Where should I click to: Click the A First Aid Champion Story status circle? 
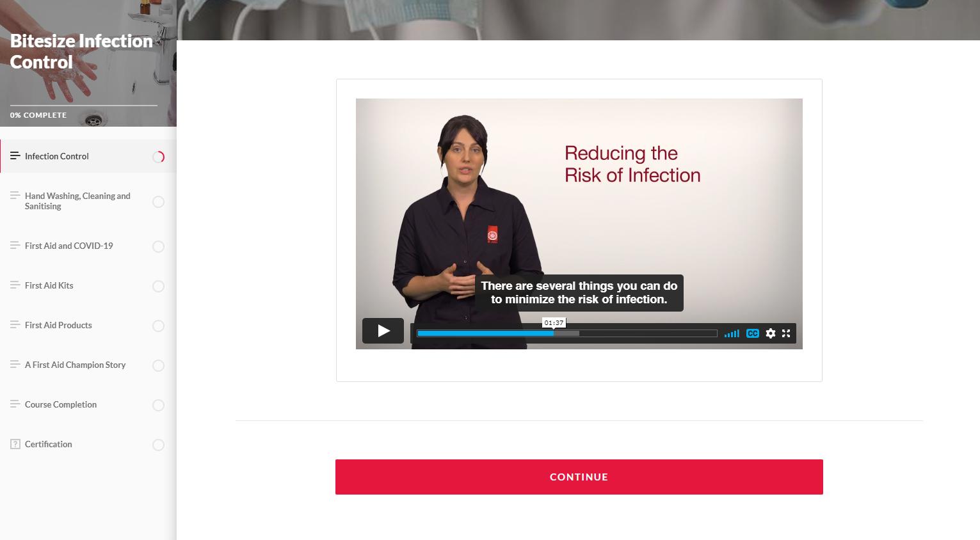159,366
